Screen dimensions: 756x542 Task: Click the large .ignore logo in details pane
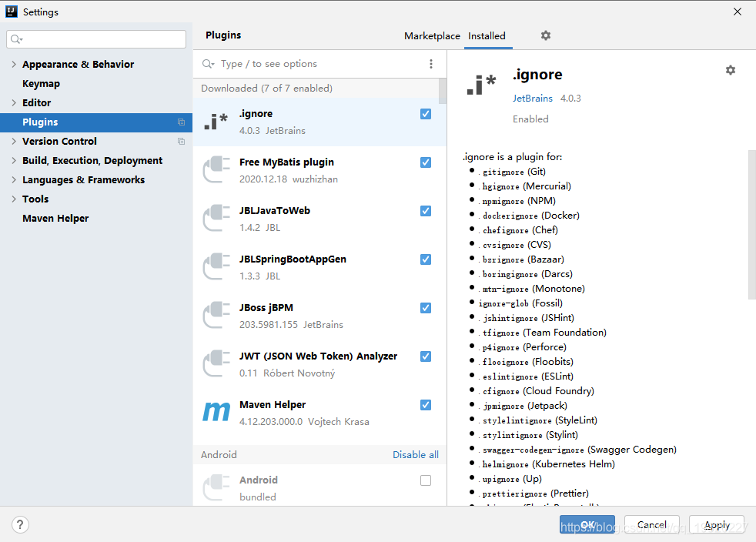[x=481, y=85]
